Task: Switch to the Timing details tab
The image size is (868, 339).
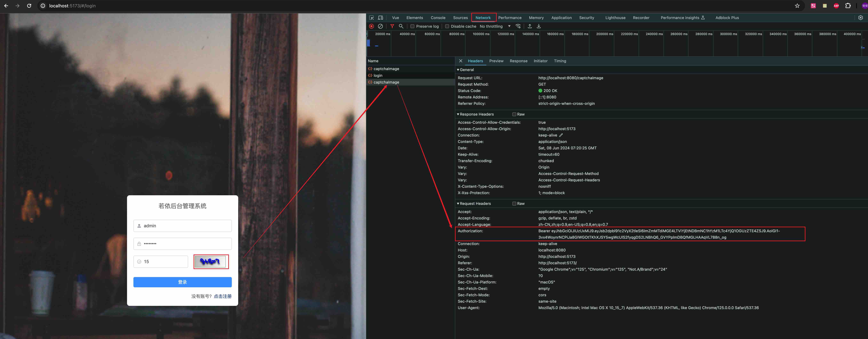Action: point(560,61)
